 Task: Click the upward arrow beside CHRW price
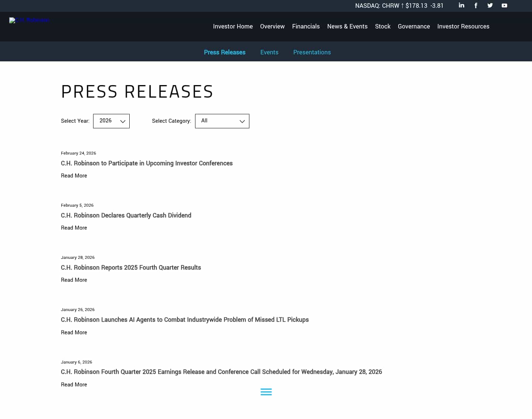(x=402, y=6)
